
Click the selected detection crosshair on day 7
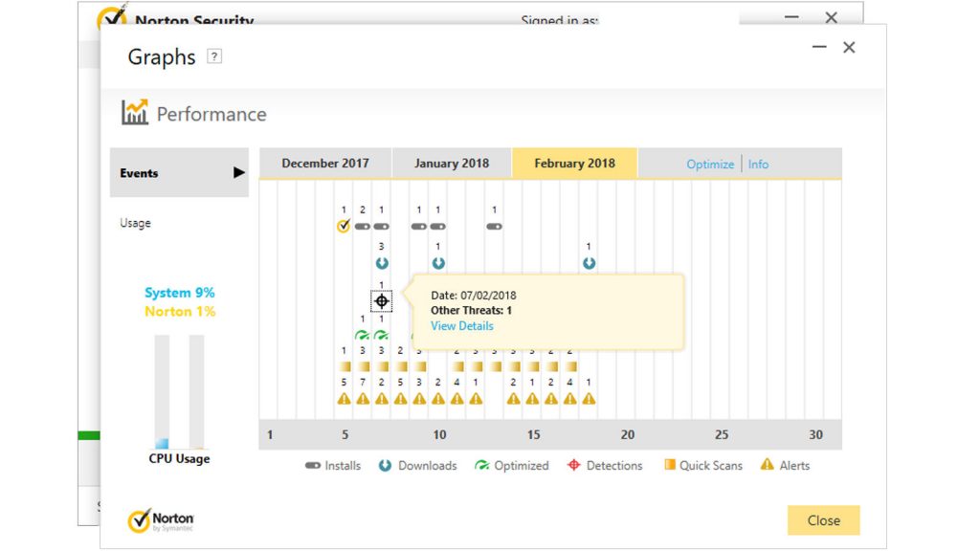tap(381, 301)
